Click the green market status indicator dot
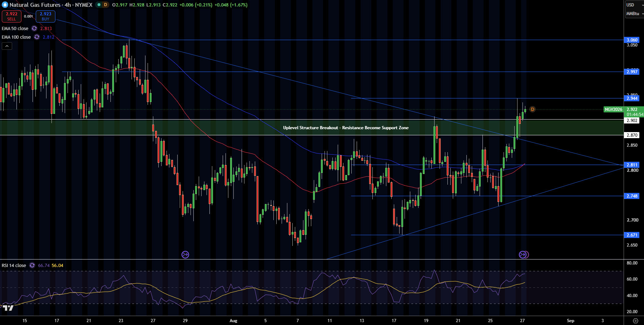The width and height of the screenshot is (644, 325). [x=99, y=5]
